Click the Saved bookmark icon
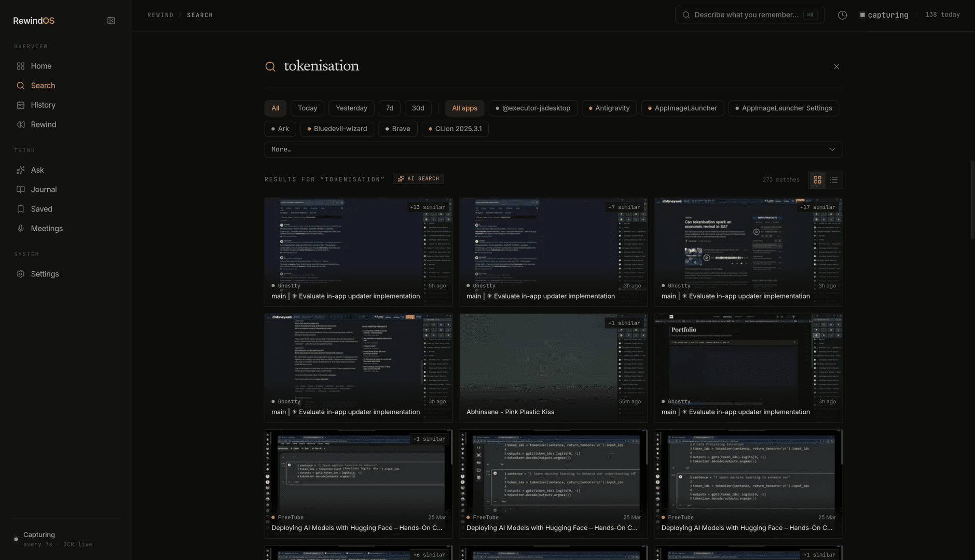The width and height of the screenshot is (975, 560). [x=21, y=209]
